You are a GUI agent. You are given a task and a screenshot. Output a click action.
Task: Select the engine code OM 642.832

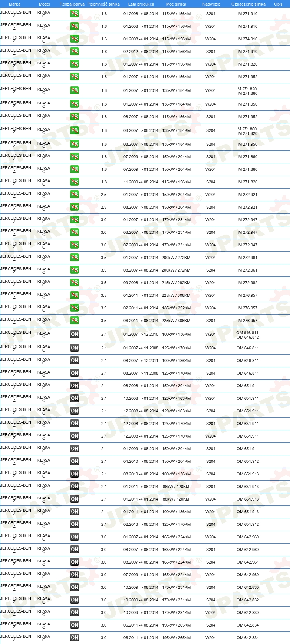(x=248, y=600)
